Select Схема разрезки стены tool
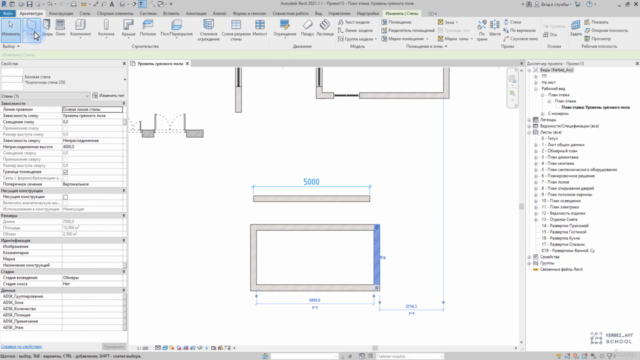This screenshot has height=360, width=640. click(x=236, y=30)
